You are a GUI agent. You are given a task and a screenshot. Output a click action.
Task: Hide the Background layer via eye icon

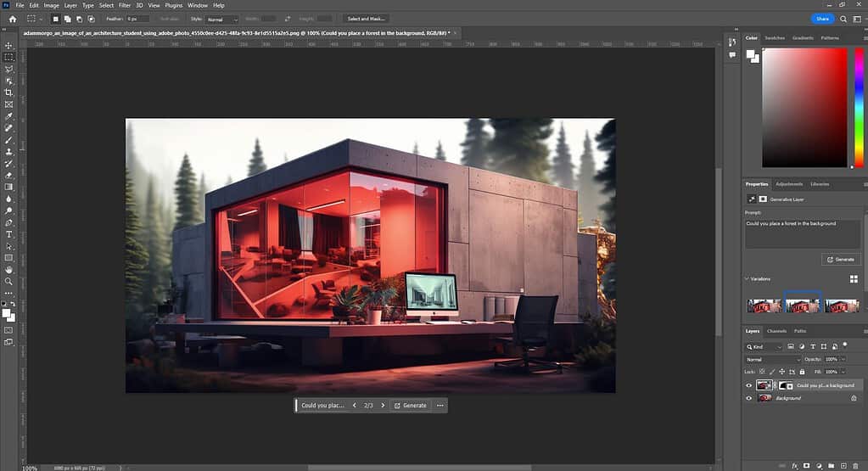click(749, 398)
